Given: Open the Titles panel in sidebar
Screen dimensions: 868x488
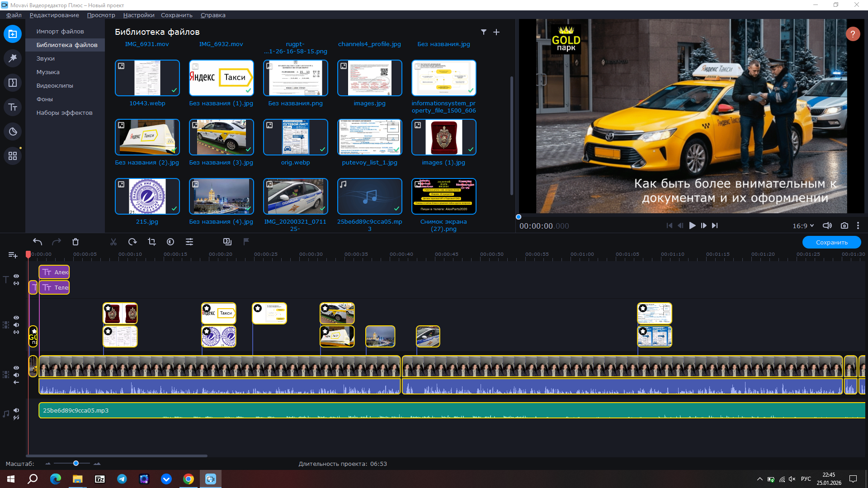Looking at the screenshot, I should pos(13,107).
